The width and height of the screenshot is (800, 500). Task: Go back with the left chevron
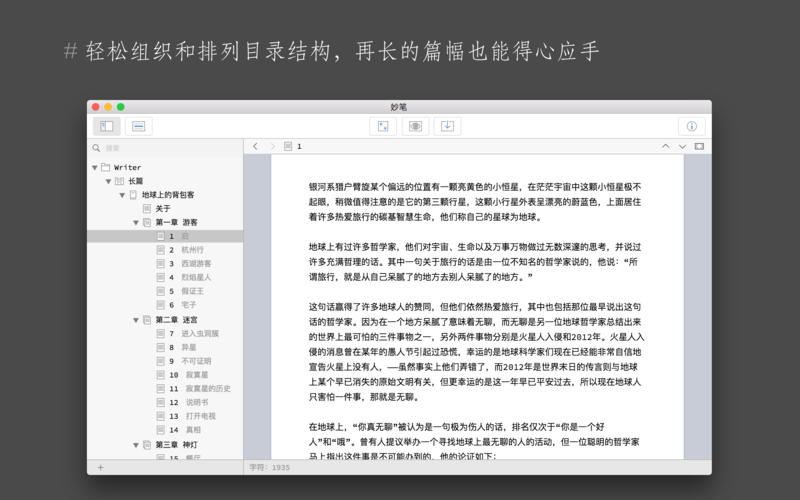click(255, 146)
